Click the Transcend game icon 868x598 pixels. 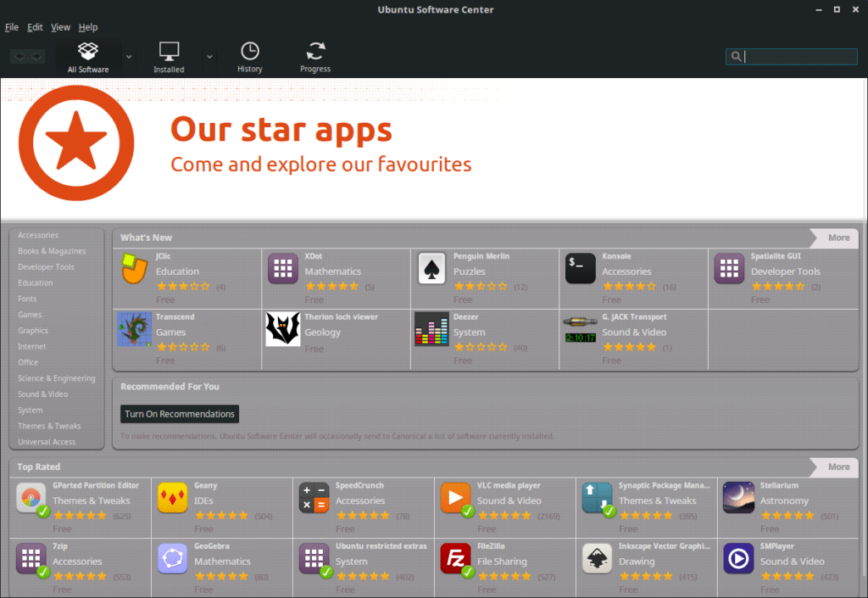(134, 329)
